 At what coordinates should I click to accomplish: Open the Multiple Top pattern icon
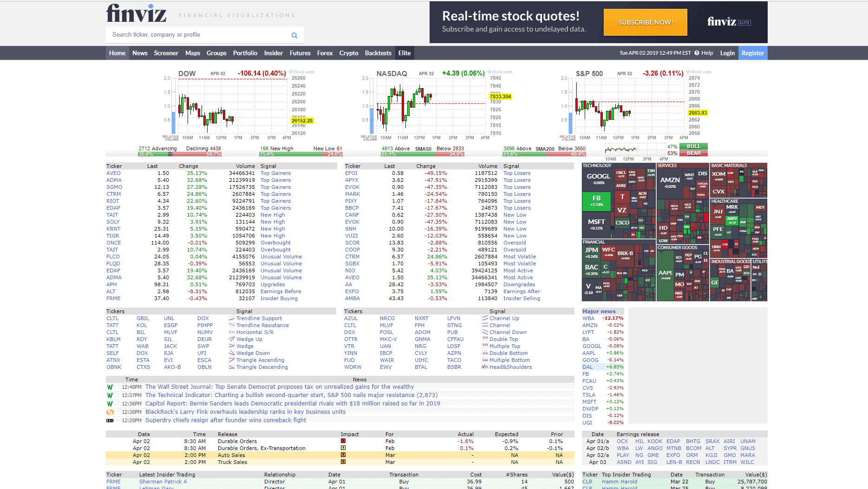coord(485,346)
